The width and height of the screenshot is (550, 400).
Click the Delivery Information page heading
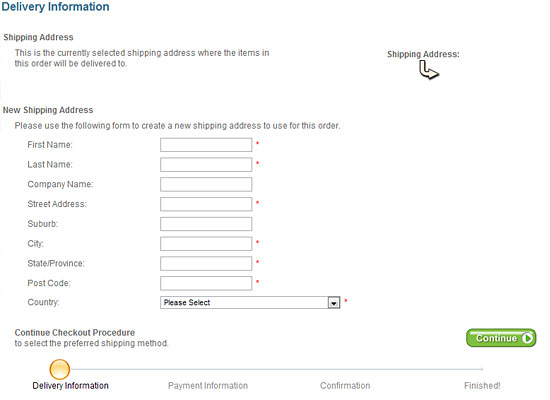[56, 7]
